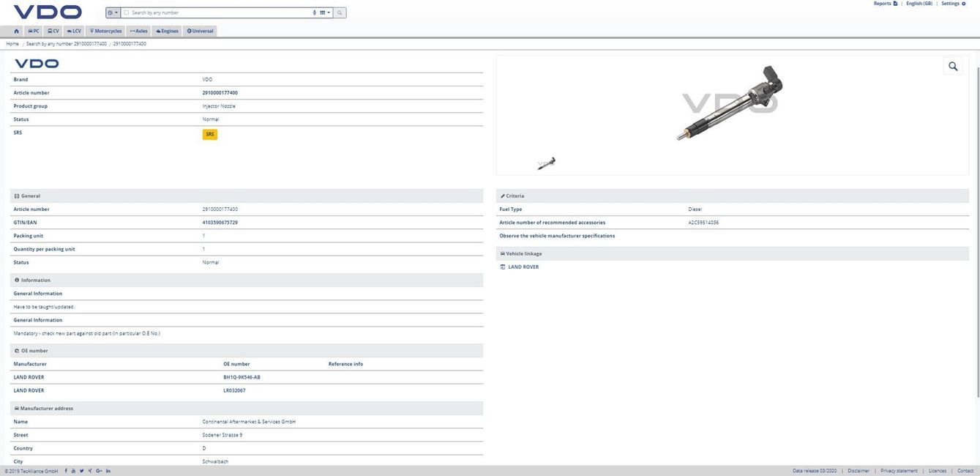Open the Xing icon in the footer
Image resolution: width=980 pixels, height=476 pixels.
(89, 471)
